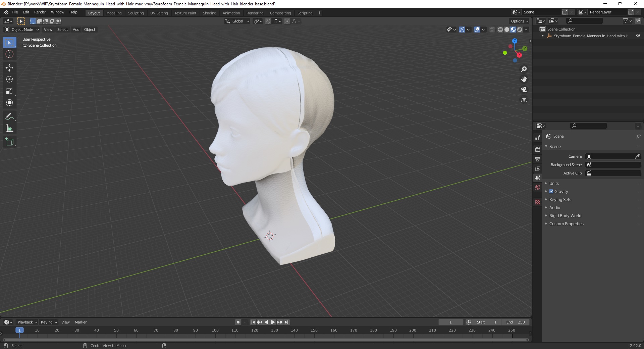Expand the Custom Properties panel
Image resolution: width=644 pixels, height=349 pixels.
click(x=566, y=223)
